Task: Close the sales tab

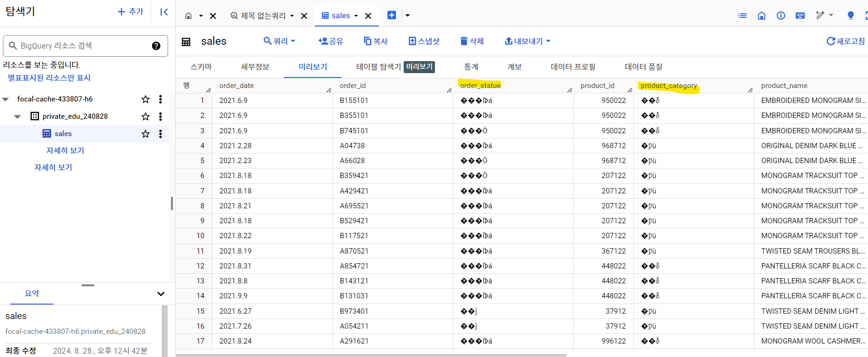Action: point(368,16)
